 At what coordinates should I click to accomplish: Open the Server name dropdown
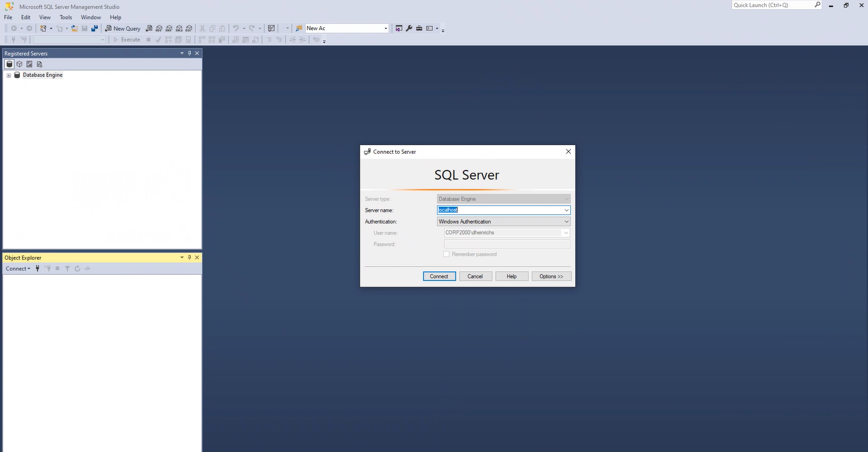click(x=566, y=210)
